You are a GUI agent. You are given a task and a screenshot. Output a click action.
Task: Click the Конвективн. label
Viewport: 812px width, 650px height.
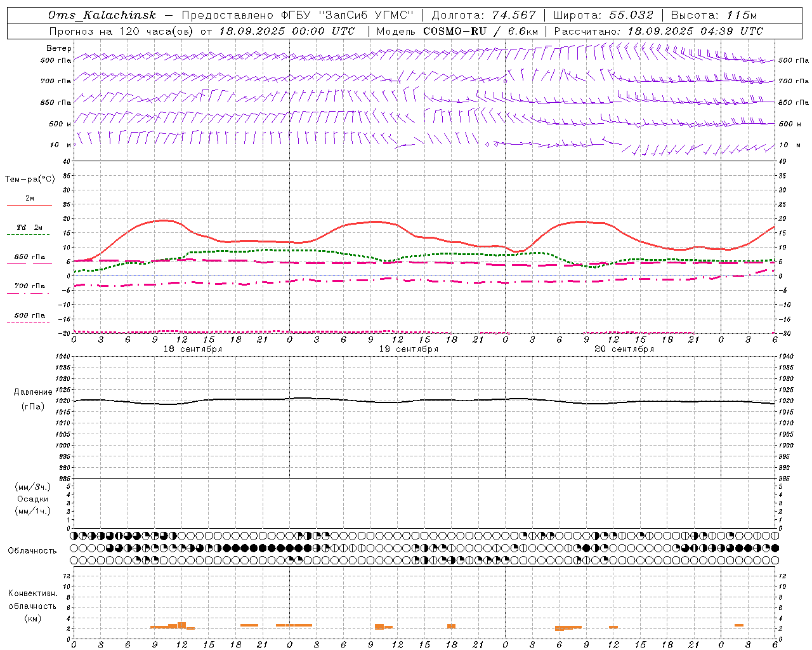[x=33, y=594]
